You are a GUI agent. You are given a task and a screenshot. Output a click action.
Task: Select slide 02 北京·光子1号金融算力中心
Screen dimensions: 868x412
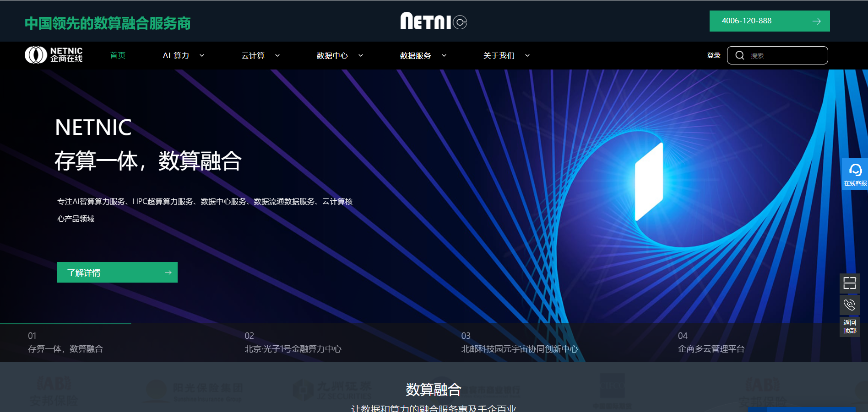click(x=293, y=342)
